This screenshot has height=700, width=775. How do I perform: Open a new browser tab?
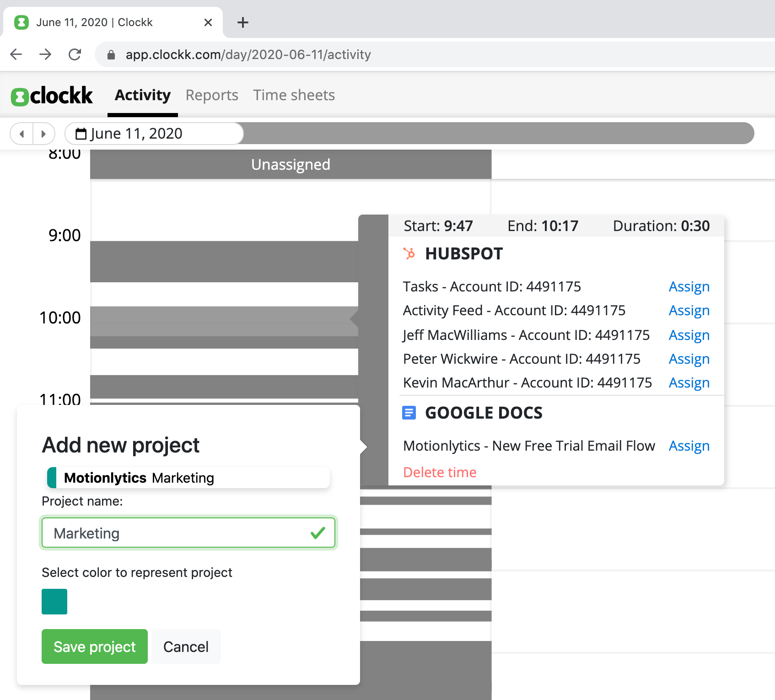pyautogui.click(x=243, y=22)
